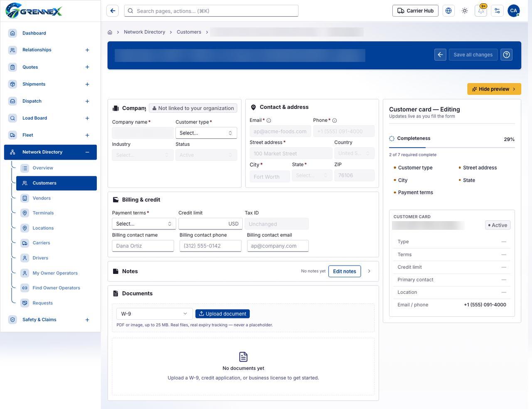Click the Billing contact name field
The width and height of the screenshot is (532, 409).
pyautogui.click(x=143, y=246)
